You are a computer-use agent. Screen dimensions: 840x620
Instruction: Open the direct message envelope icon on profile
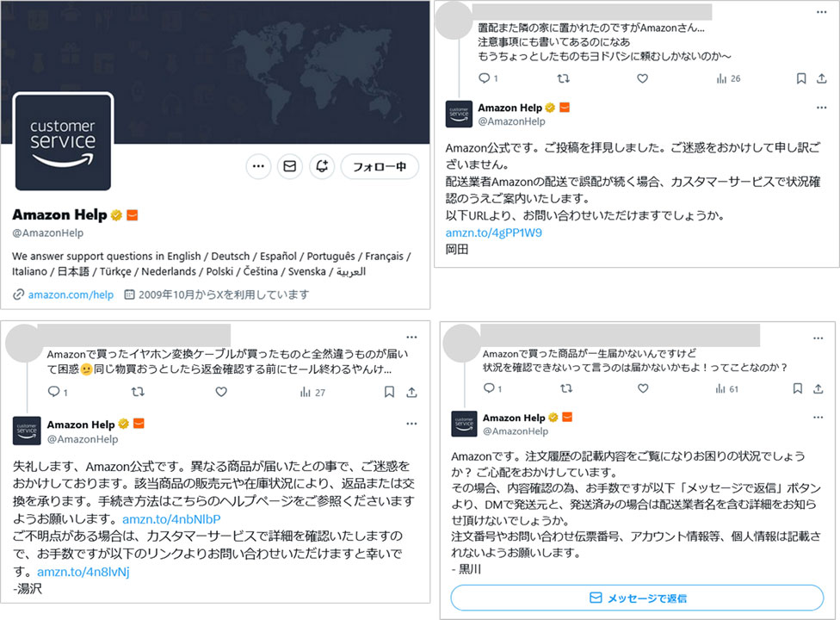(290, 166)
